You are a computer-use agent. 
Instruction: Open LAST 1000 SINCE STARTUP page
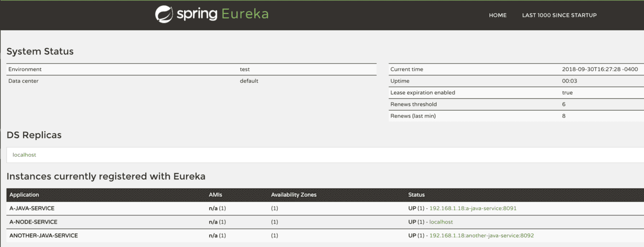pyautogui.click(x=559, y=15)
